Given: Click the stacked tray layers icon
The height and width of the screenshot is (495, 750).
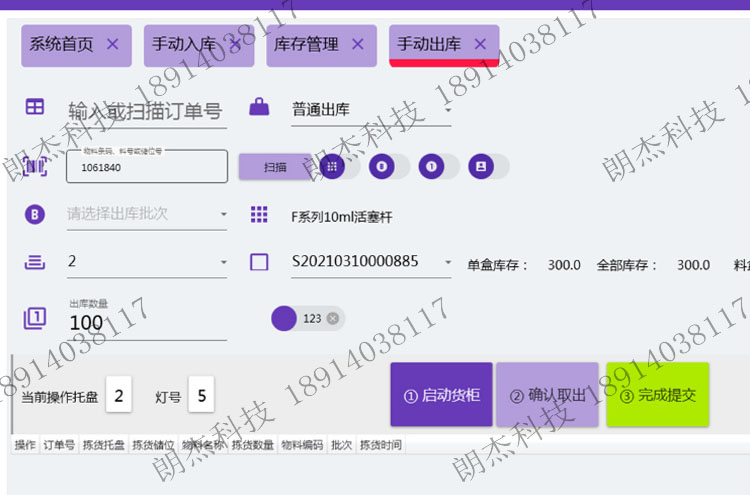Looking at the screenshot, I should tap(35, 262).
